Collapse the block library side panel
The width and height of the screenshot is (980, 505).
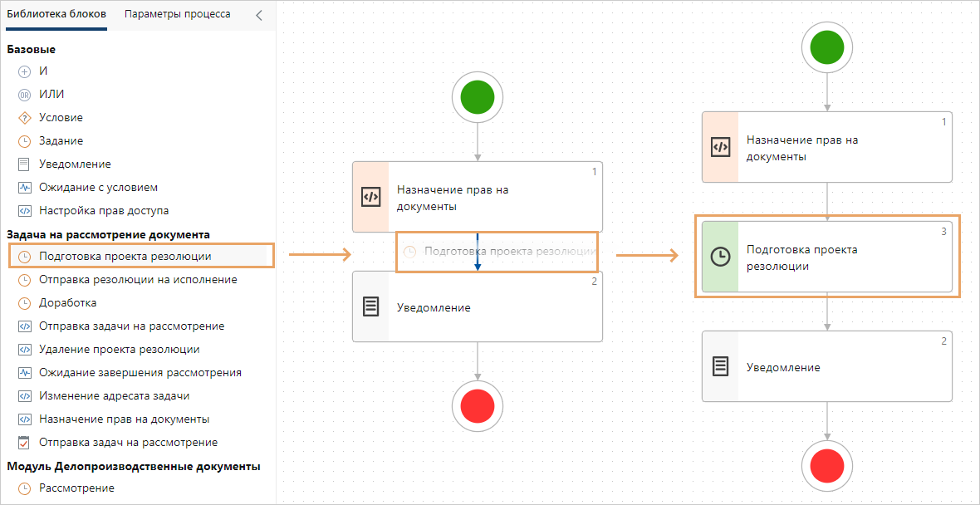(259, 16)
